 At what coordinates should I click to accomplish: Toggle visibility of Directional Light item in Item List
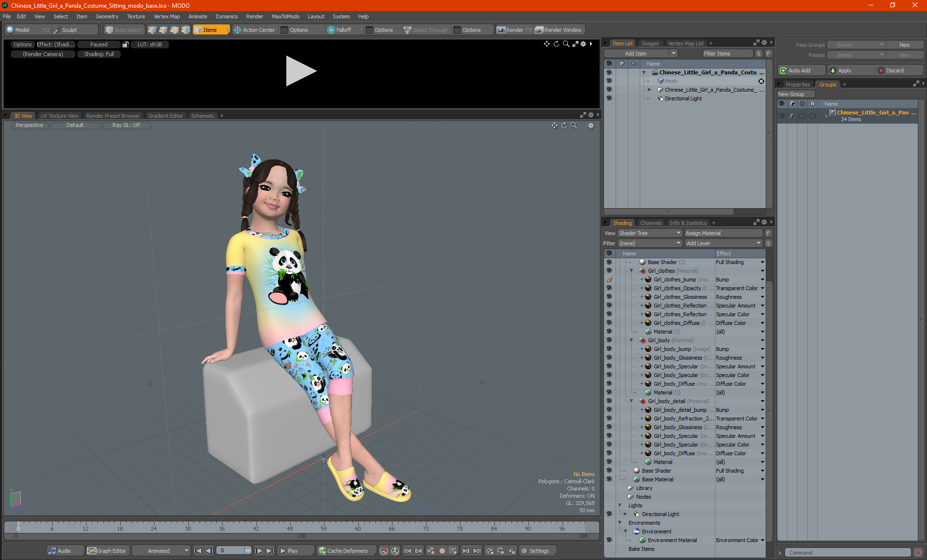click(609, 98)
